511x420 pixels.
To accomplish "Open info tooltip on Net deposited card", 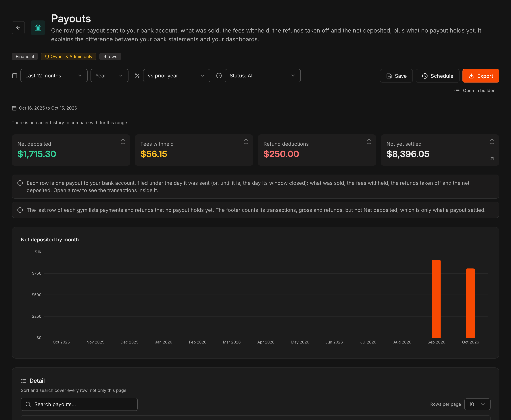I will pyautogui.click(x=123, y=142).
